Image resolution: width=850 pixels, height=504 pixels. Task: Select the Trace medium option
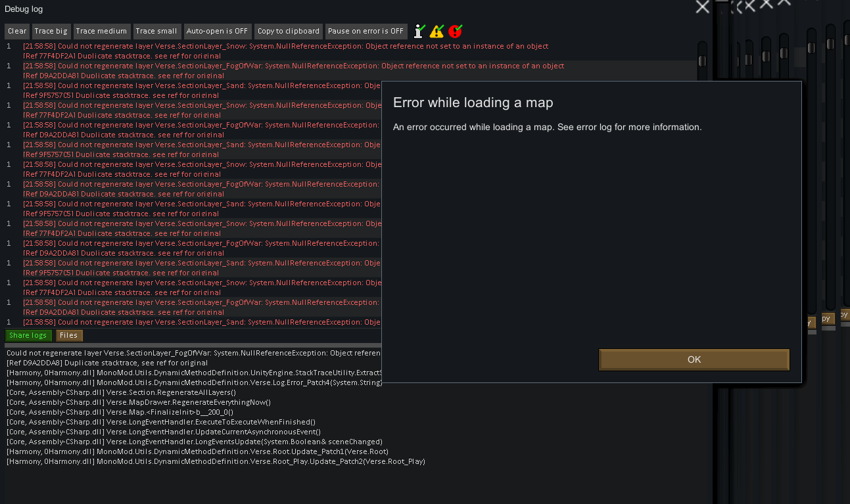pos(101,31)
